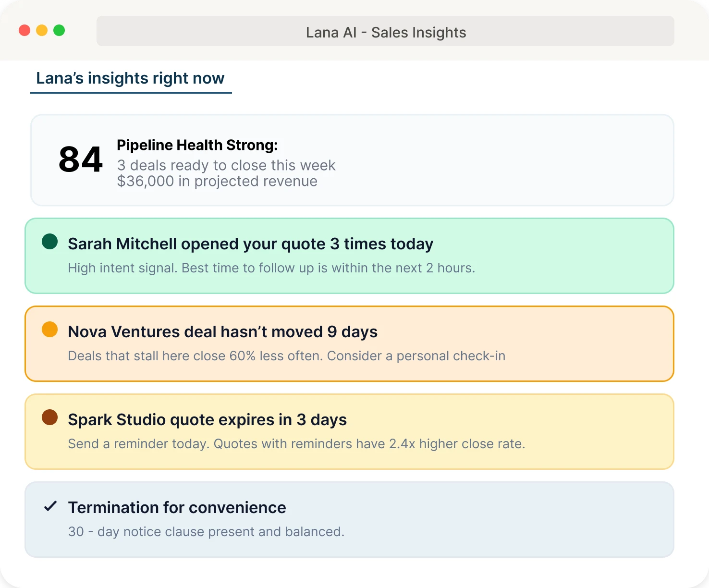Click the High intent signal follow-up description
The image size is (709, 588).
pyautogui.click(x=271, y=268)
